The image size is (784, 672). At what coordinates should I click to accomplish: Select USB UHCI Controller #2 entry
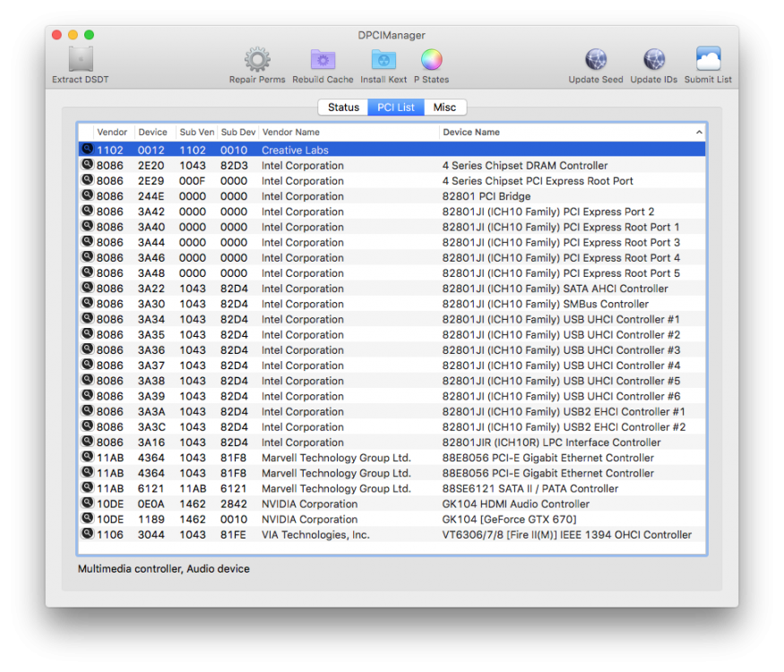(x=561, y=335)
